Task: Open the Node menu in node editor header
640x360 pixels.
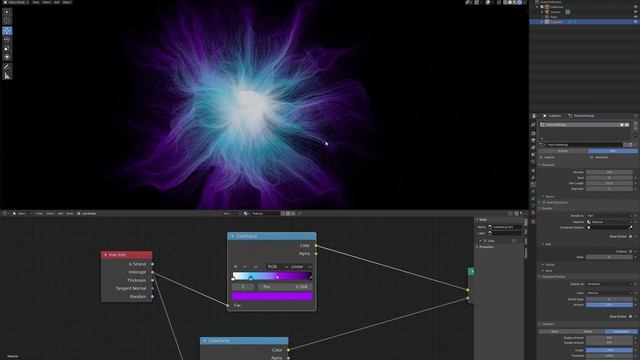Action: point(69,213)
